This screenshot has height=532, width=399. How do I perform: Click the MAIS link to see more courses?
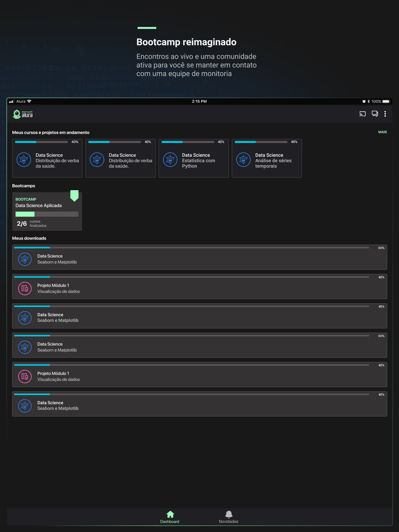click(x=382, y=132)
